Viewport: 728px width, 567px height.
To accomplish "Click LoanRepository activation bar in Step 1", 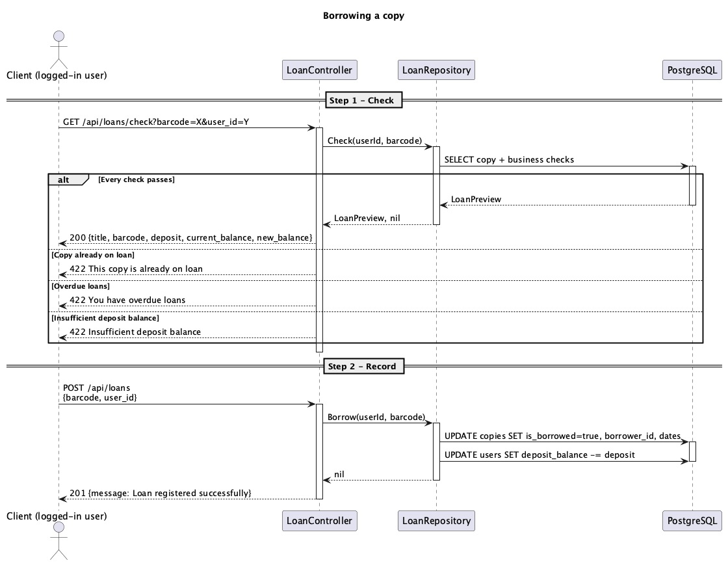I will [436, 185].
